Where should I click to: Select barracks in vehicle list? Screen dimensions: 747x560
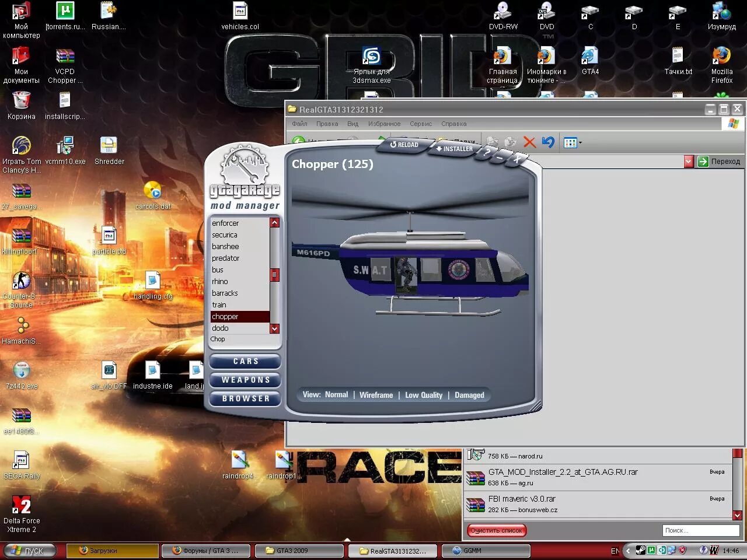240,293
